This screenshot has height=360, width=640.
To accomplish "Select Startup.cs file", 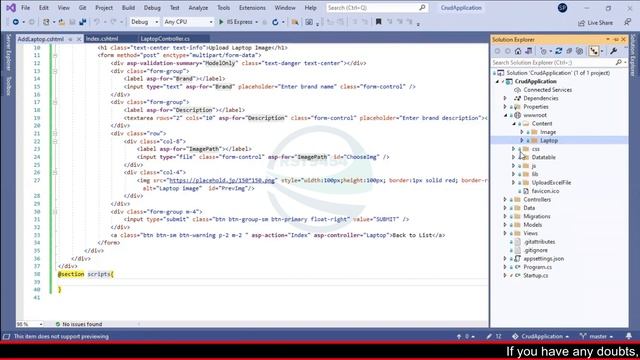I will tap(536, 276).
